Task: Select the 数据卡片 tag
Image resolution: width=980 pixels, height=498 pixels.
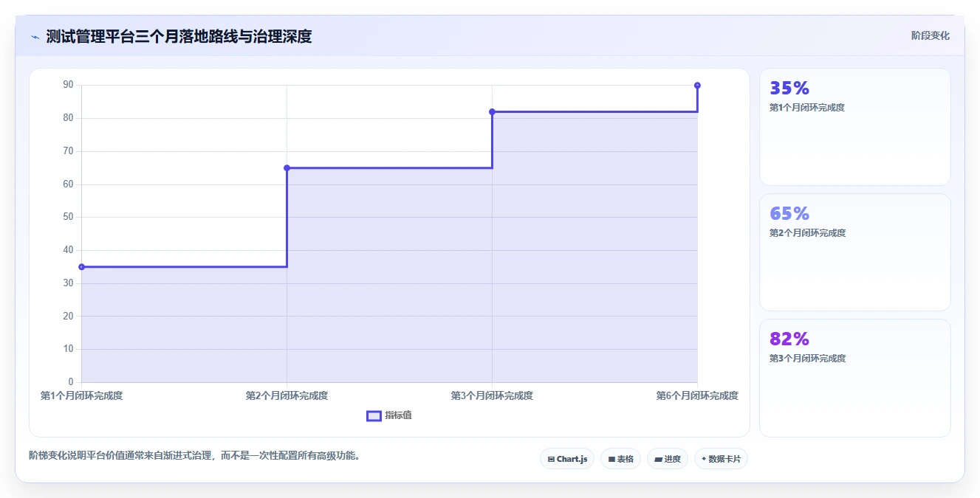Action: [721, 459]
